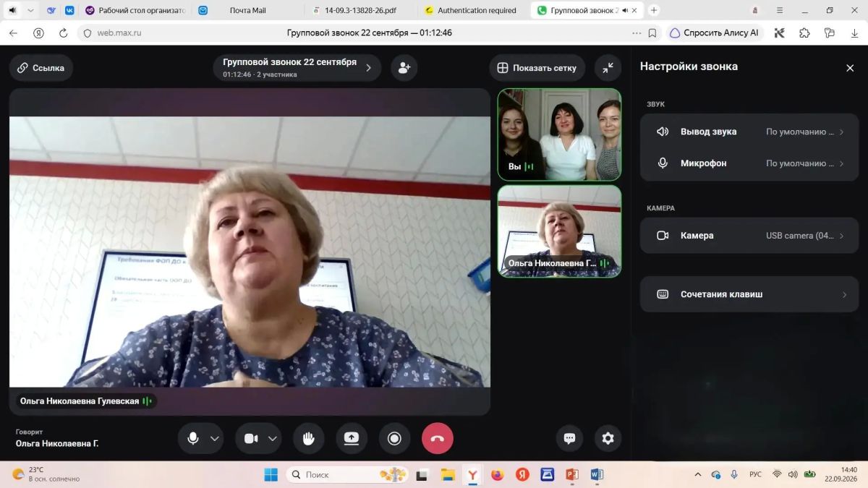Viewport: 868px width, 488px height.
Task: Open the browser extensions puzzle icon
Action: [x=804, y=33]
